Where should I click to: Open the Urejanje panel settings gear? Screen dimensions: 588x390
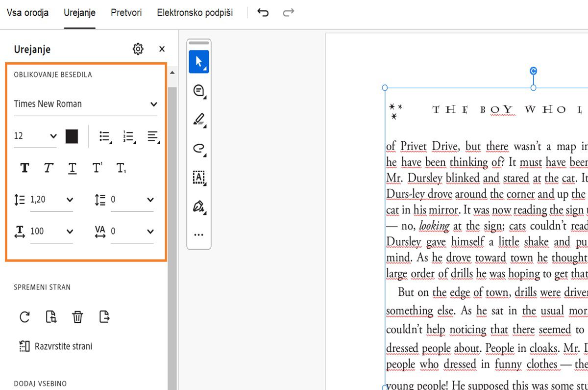click(x=138, y=49)
